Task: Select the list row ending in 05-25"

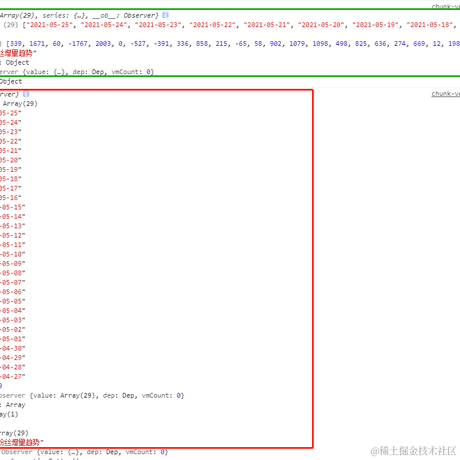Action: point(11,113)
